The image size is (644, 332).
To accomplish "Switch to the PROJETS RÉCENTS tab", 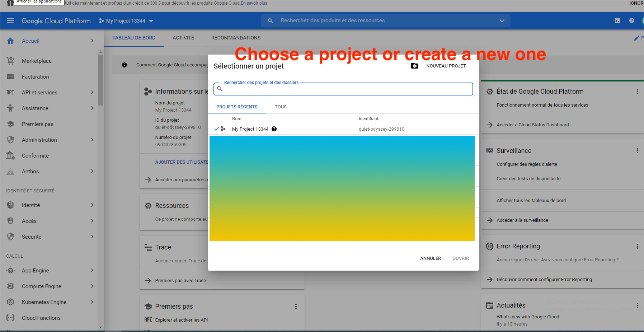I will point(237,107).
